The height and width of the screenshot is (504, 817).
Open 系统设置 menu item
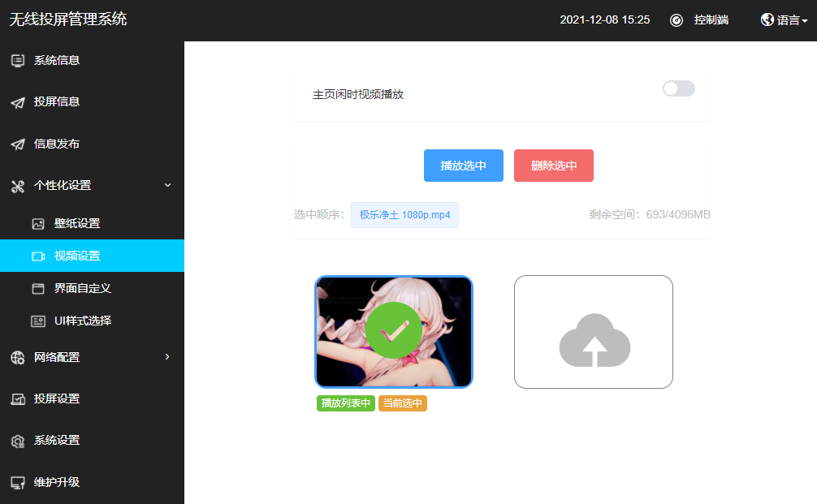(93, 441)
